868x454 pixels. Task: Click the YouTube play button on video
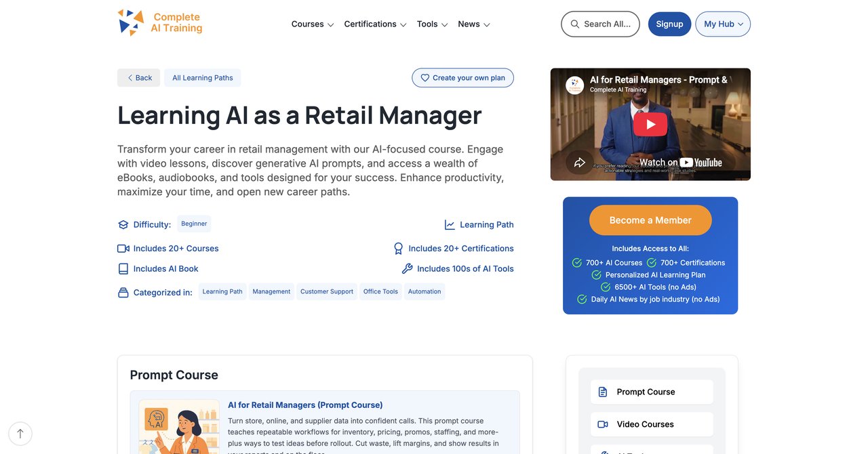(x=650, y=124)
